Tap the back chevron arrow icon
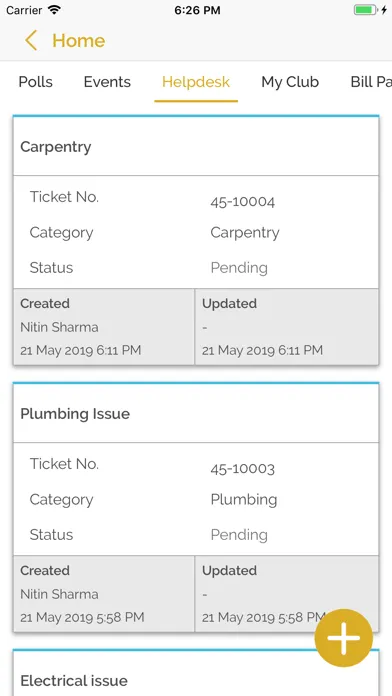The image size is (392, 696). tap(31, 40)
